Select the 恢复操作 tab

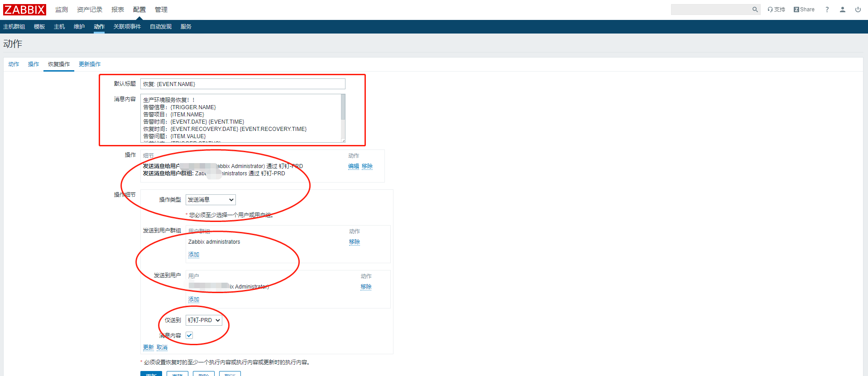(x=59, y=64)
